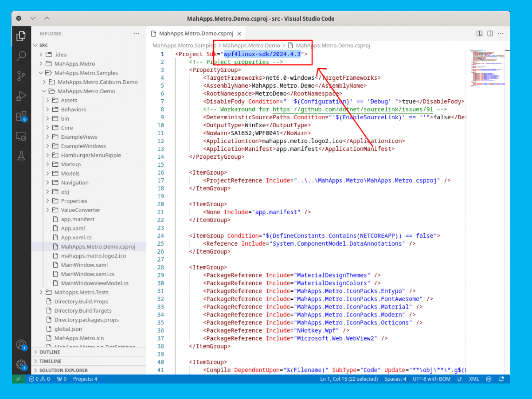Open the Explorer view in activity bar
Screen dimensions: 532x399
(x=21, y=36)
